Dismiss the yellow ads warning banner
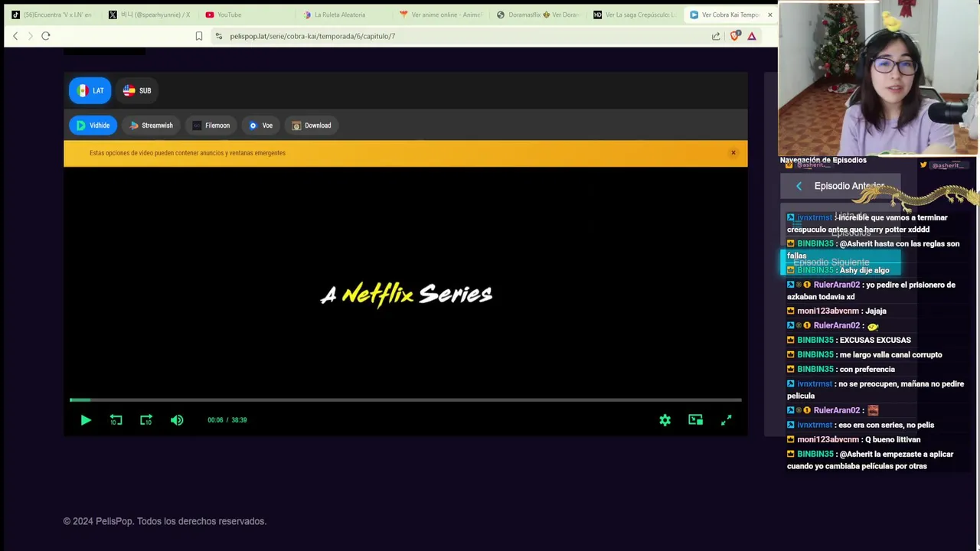Viewport: 980px width, 551px height. pos(733,153)
